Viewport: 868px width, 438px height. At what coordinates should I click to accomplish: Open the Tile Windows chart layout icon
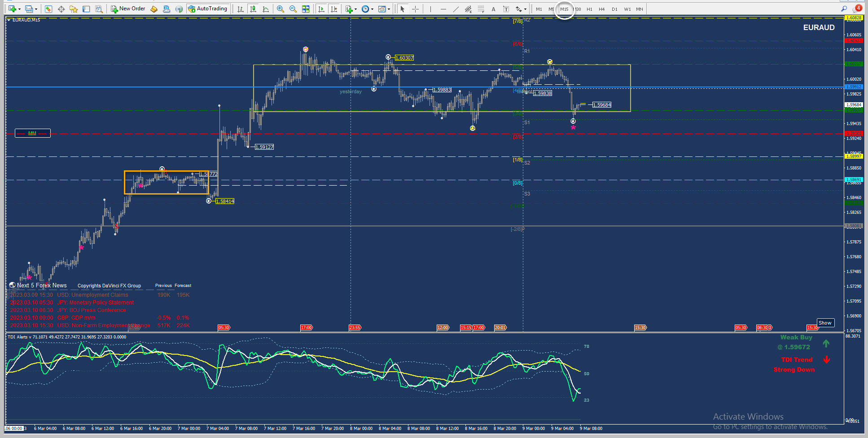point(306,9)
